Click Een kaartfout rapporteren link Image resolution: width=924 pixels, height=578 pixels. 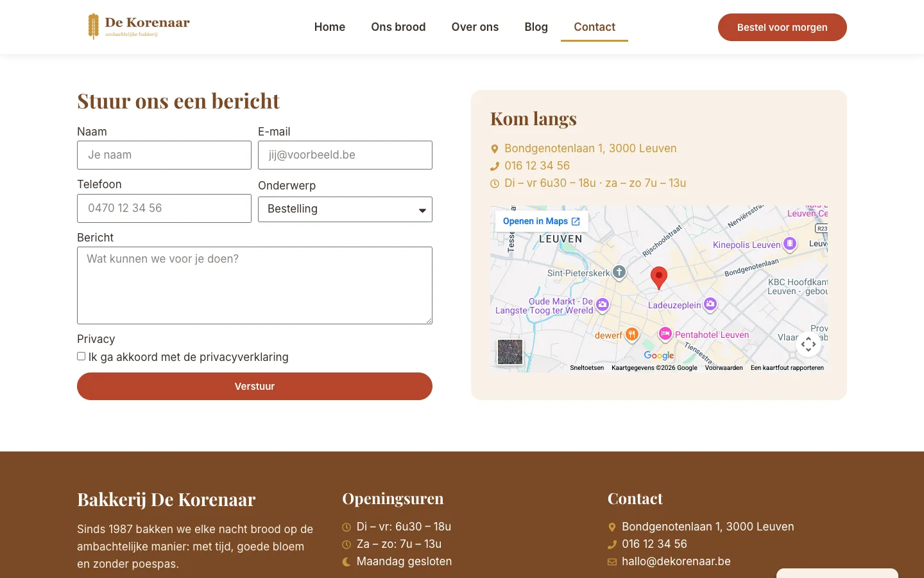tap(787, 368)
